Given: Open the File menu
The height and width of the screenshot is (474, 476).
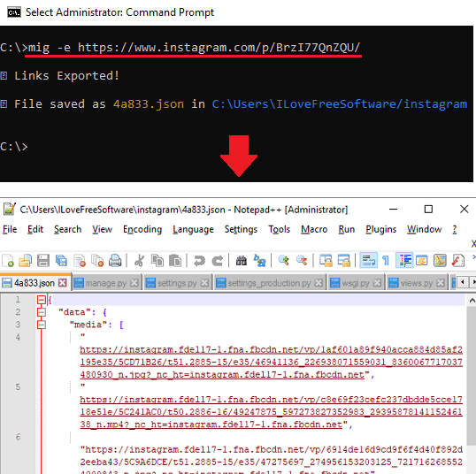Looking at the screenshot, I should point(10,229).
